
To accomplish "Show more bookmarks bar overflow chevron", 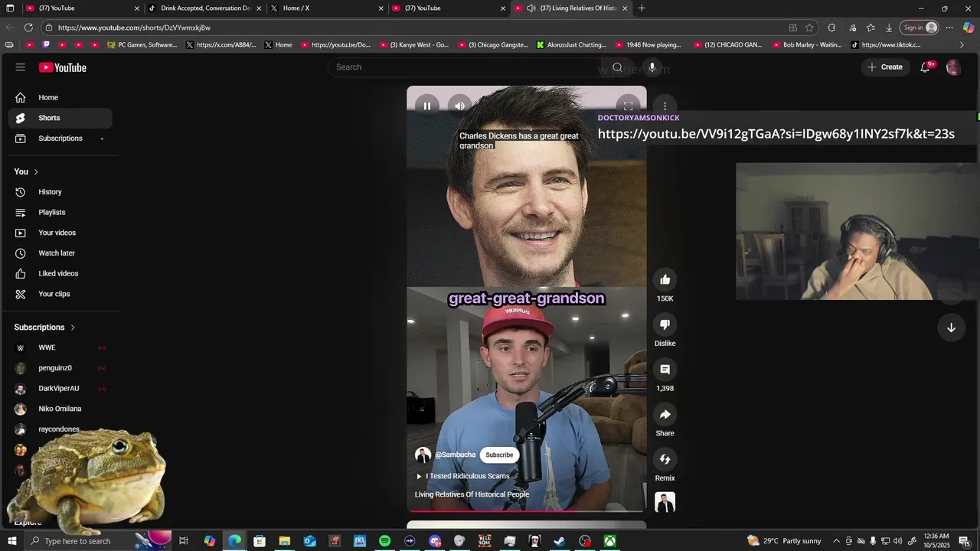I will (962, 45).
